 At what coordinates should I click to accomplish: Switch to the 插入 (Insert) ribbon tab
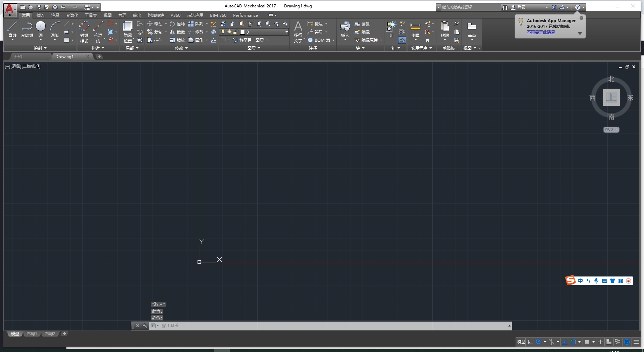pos(40,15)
